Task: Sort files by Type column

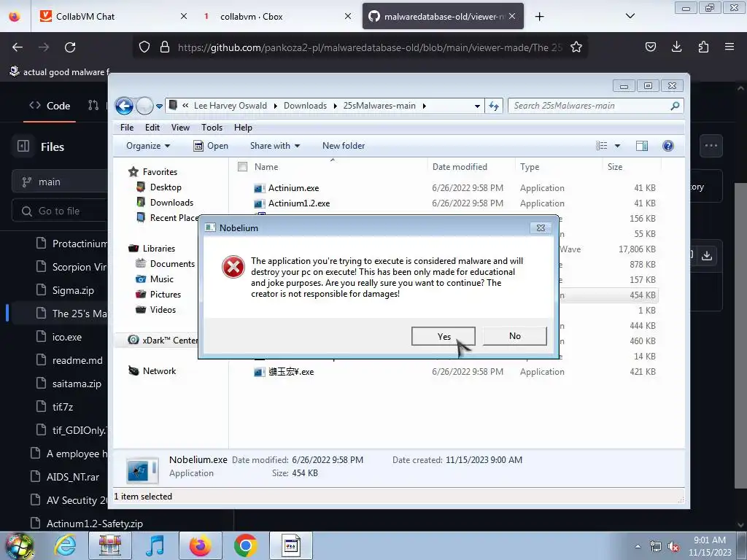Action: 530,167
